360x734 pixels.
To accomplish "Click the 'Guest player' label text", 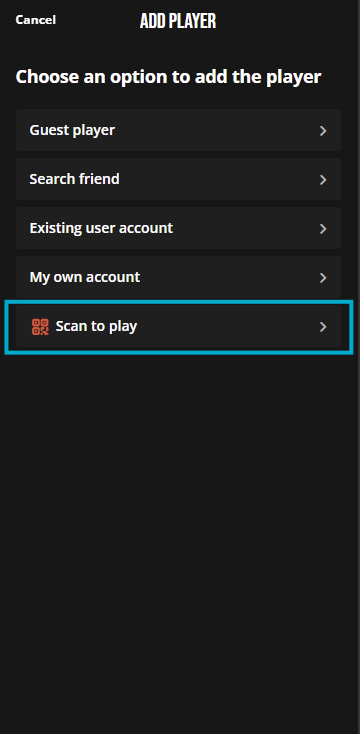I will point(72,130).
